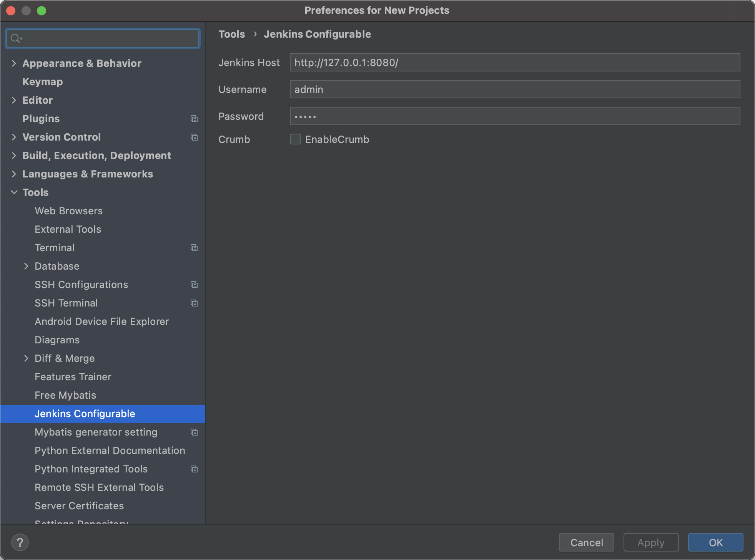The width and height of the screenshot is (755, 560).
Task: Click the project-level icon beside Terminal
Action: pyautogui.click(x=194, y=248)
